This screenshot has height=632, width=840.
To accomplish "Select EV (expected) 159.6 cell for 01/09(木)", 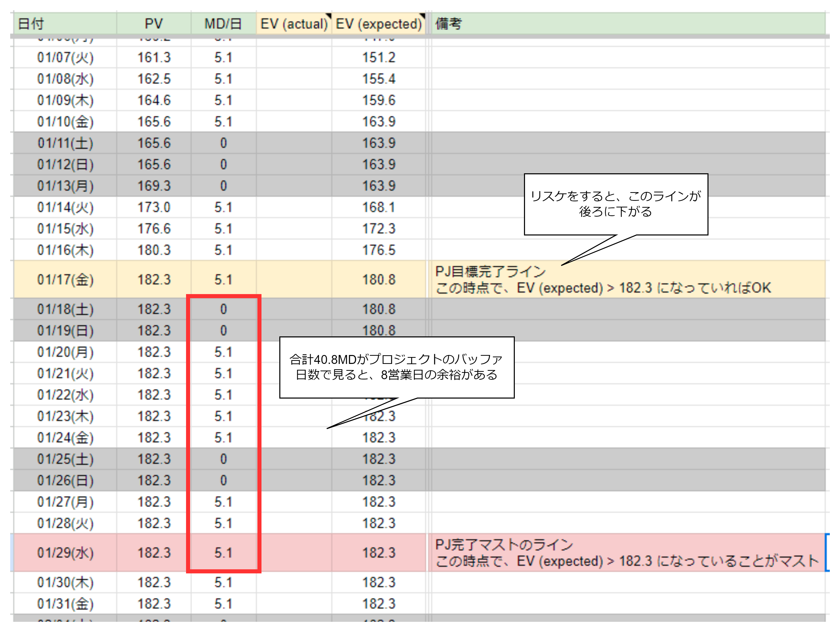I will (379, 100).
